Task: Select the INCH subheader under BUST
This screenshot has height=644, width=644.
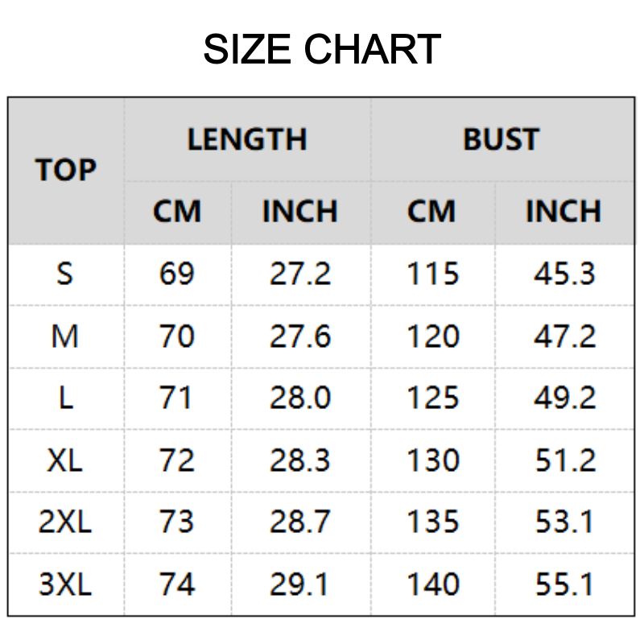Action: [x=563, y=212]
